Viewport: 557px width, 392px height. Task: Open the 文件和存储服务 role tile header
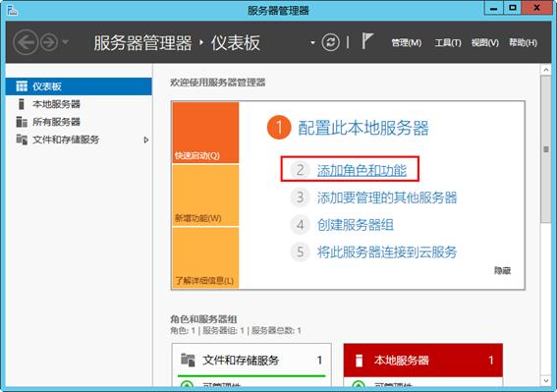251,360
